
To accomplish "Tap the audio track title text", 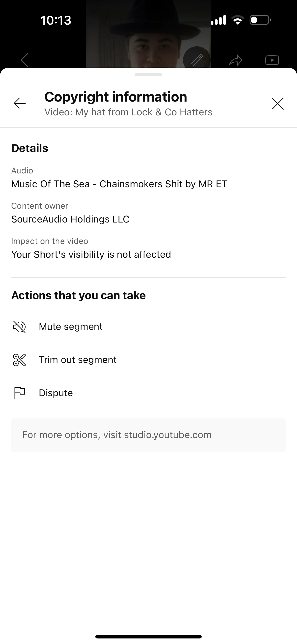I will (119, 184).
